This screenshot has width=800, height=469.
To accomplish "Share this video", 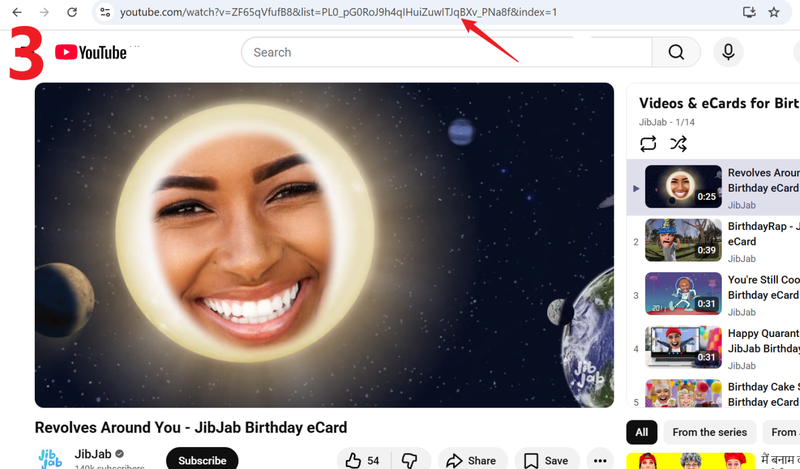I will 471,460.
